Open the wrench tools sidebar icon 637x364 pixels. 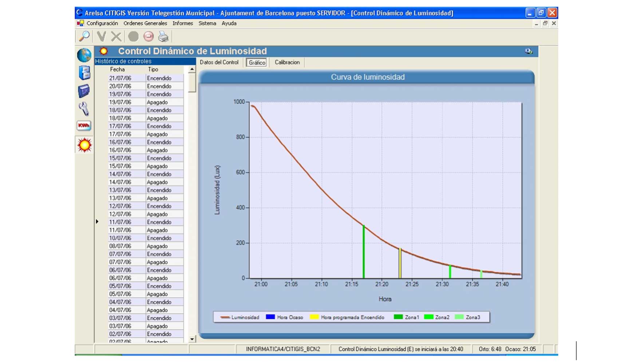tap(84, 109)
